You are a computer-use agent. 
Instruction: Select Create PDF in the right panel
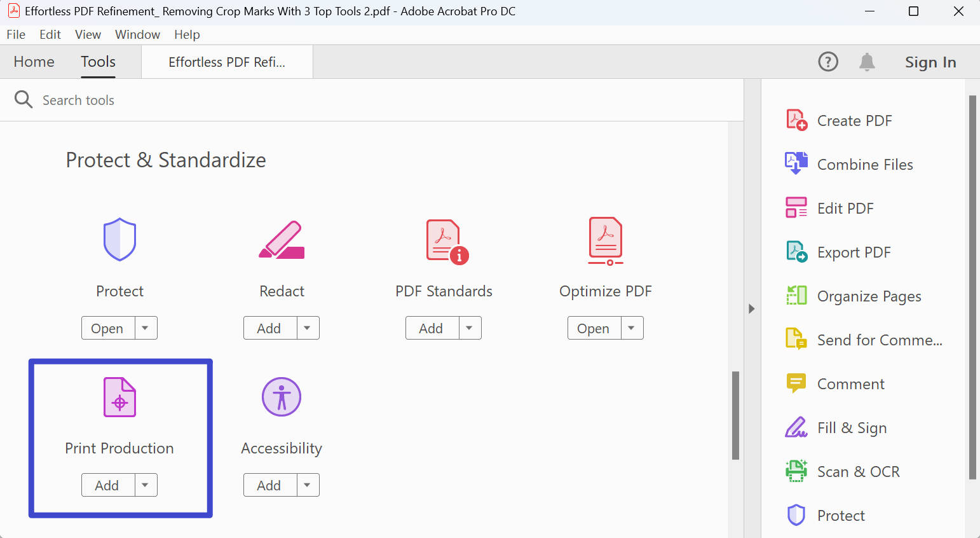click(x=854, y=120)
